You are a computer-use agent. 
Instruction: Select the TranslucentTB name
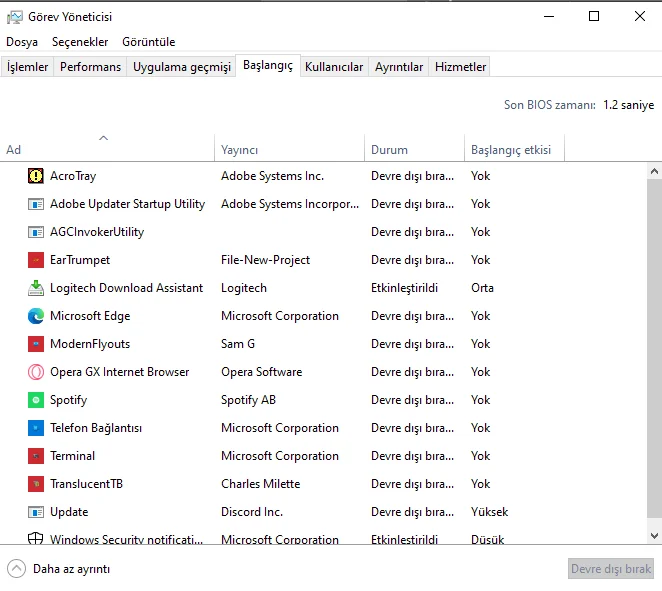coord(86,484)
